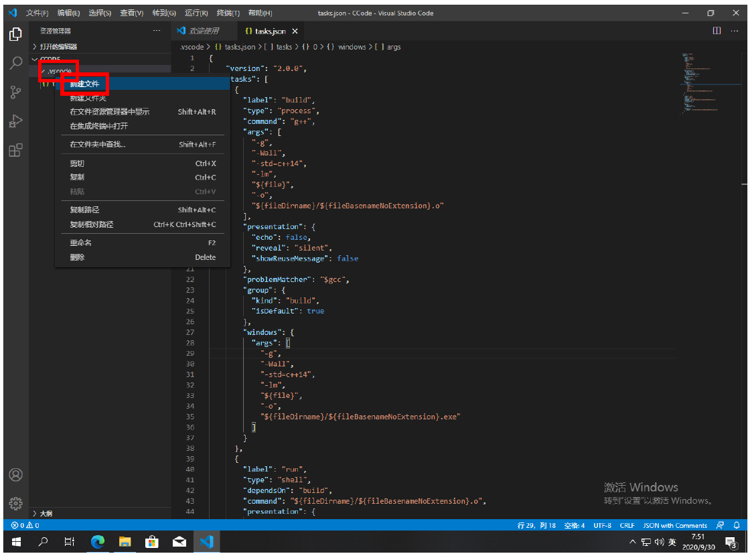Open Microsoft Edge from the taskbar

coord(98,541)
